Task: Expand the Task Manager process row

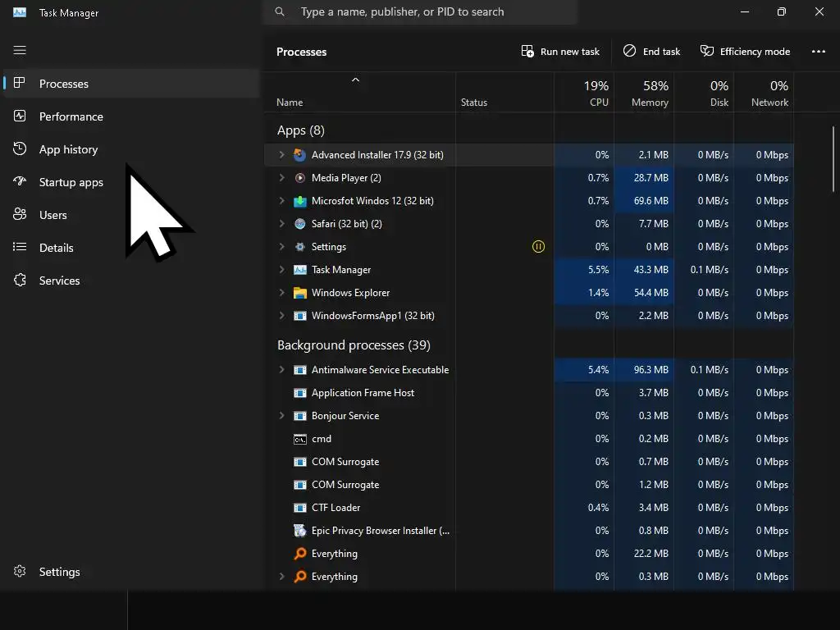Action: pos(282,270)
